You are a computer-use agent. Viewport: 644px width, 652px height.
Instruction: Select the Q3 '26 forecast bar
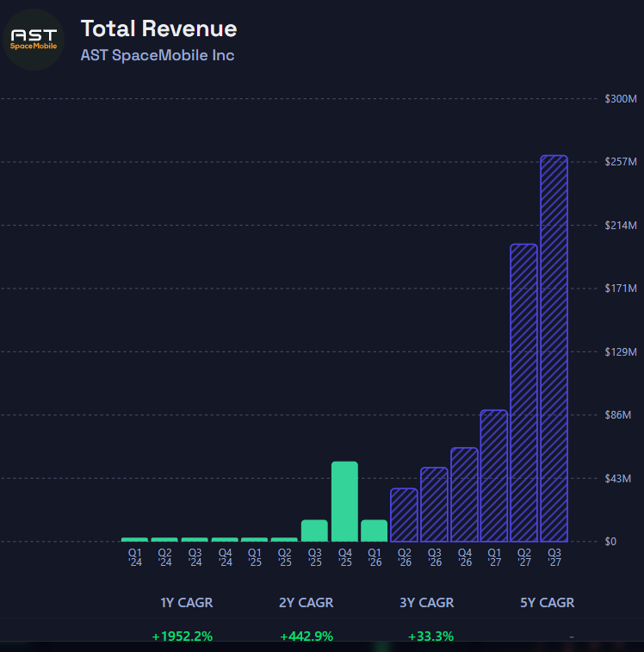click(x=435, y=505)
